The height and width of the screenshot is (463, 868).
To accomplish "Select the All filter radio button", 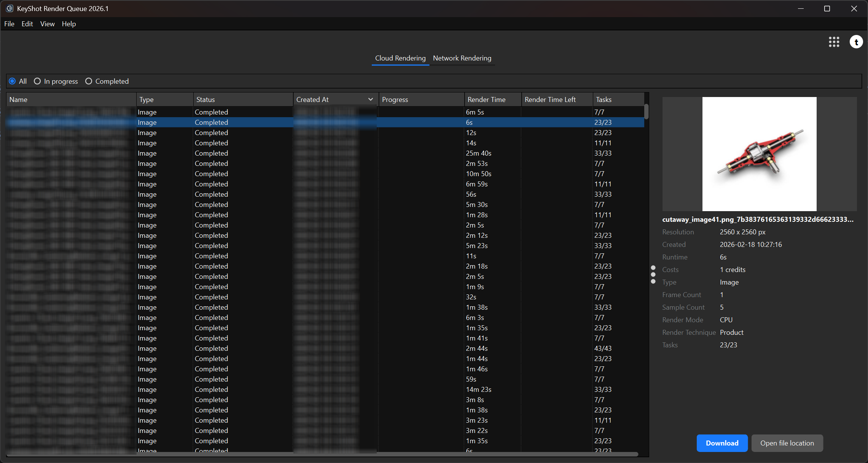I will pyautogui.click(x=13, y=81).
